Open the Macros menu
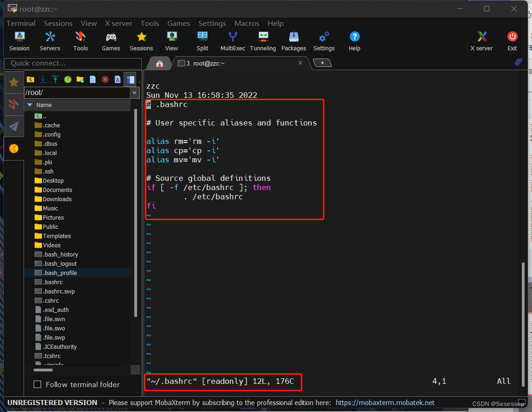The width and height of the screenshot is (532, 412). tap(247, 24)
